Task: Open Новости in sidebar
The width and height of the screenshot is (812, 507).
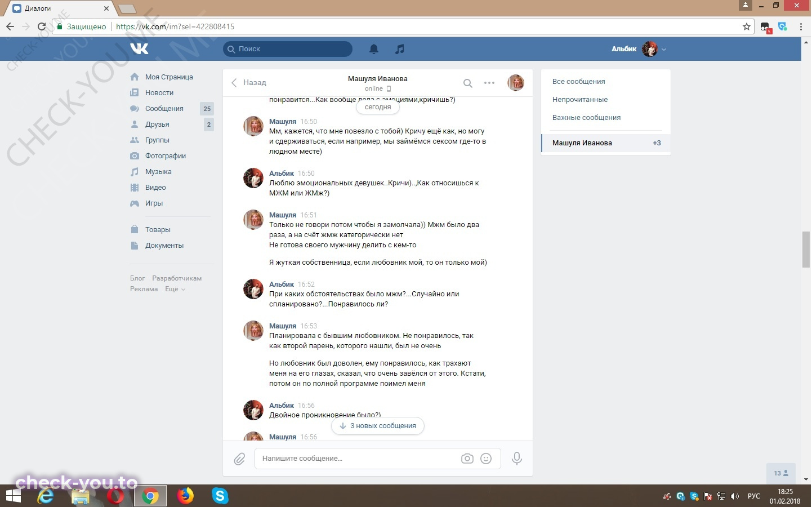Action: 159,93
